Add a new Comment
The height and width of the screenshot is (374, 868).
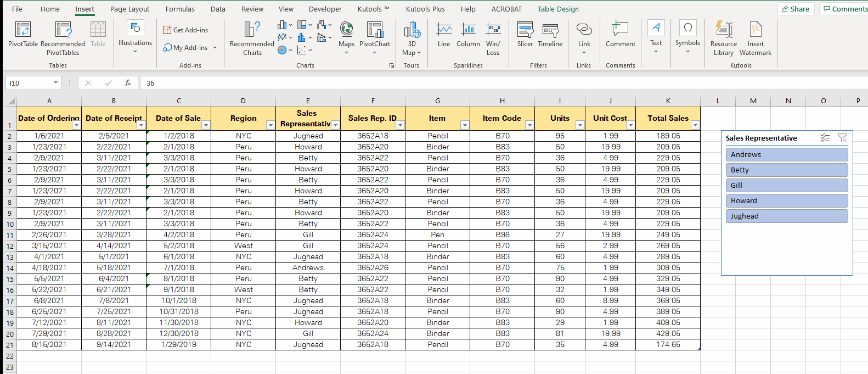coord(621,35)
